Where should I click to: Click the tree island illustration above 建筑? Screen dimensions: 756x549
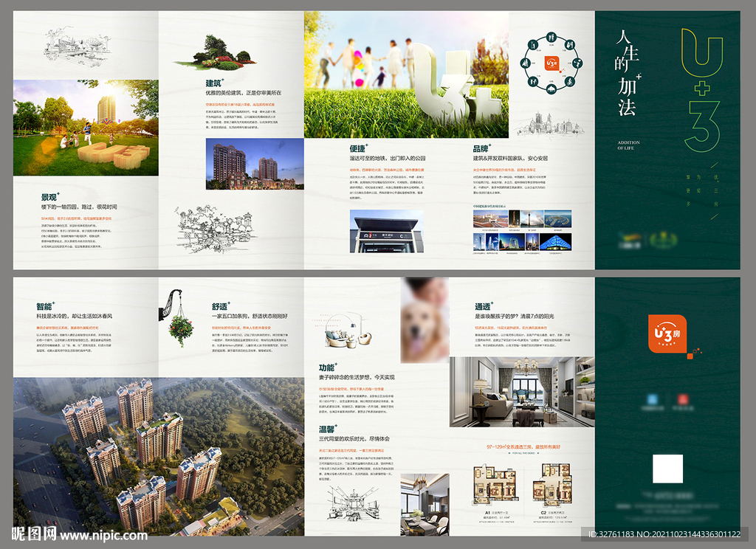pyautogui.click(x=215, y=53)
